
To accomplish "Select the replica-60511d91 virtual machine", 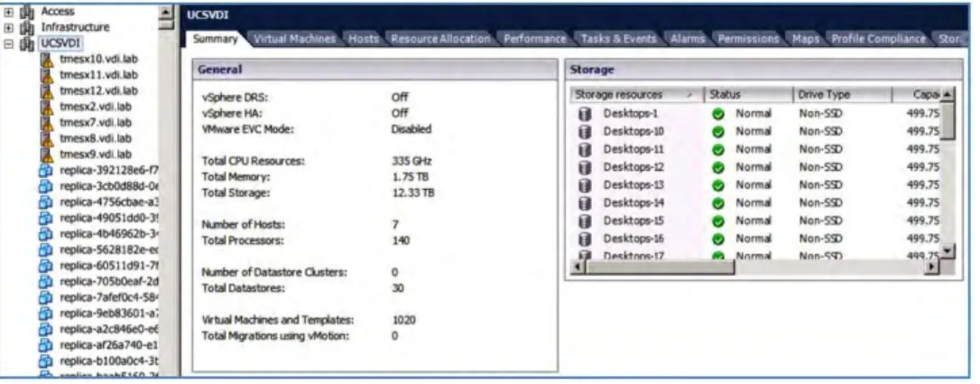I will point(109,265).
